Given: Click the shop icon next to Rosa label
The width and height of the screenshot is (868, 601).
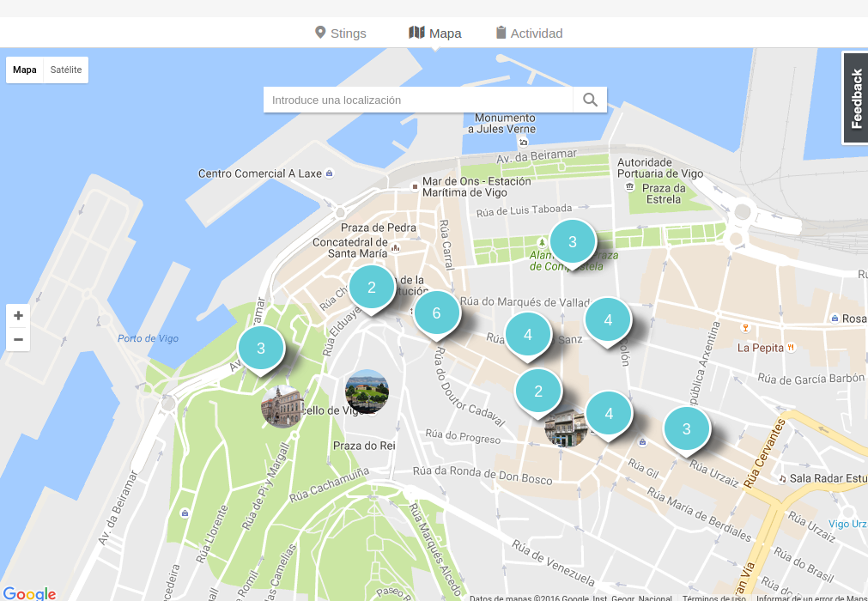Looking at the screenshot, I should (x=835, y=319).
